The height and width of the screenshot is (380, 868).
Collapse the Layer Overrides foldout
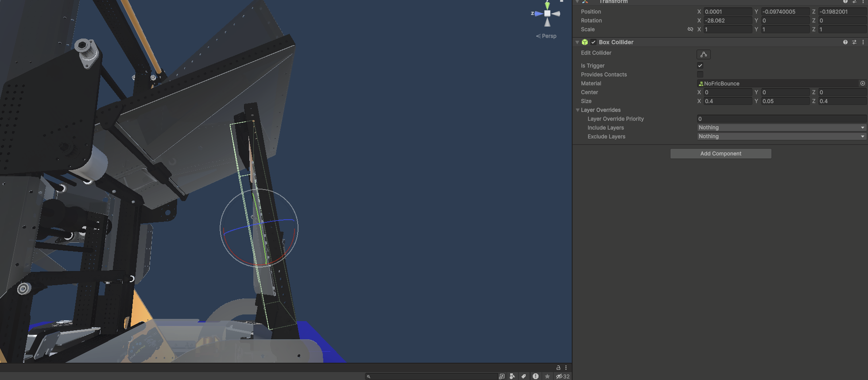point(577,110)
